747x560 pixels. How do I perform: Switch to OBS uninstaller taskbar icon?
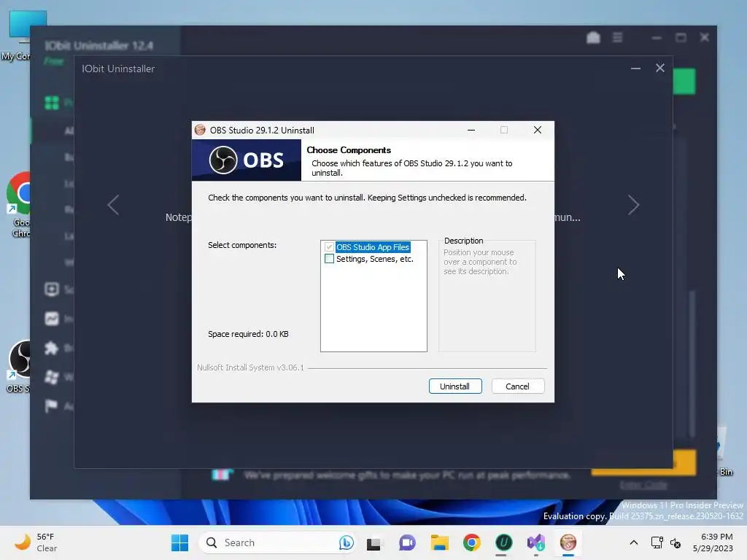(x=568, y=542)
